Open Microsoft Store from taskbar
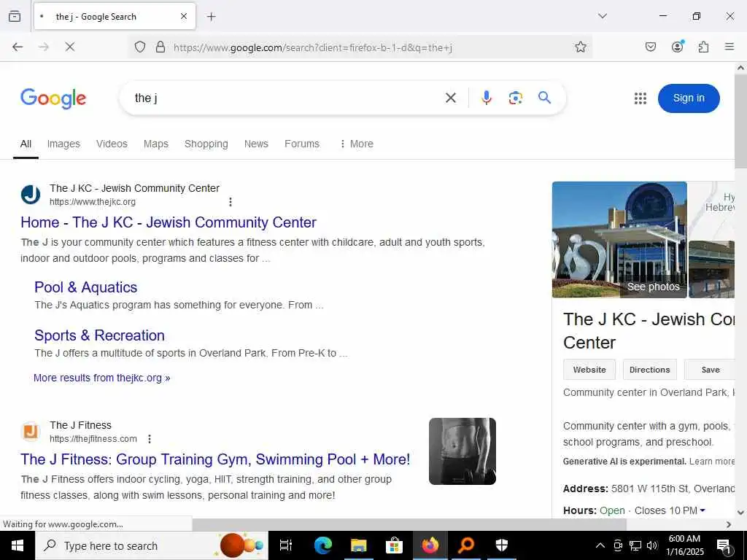The width and height of the screenshot is (747, 560). [x=394, y=545]
